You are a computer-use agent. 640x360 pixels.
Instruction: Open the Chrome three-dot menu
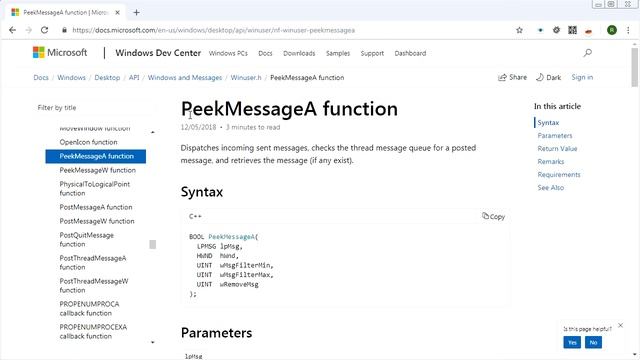click(x=628, y=30)
